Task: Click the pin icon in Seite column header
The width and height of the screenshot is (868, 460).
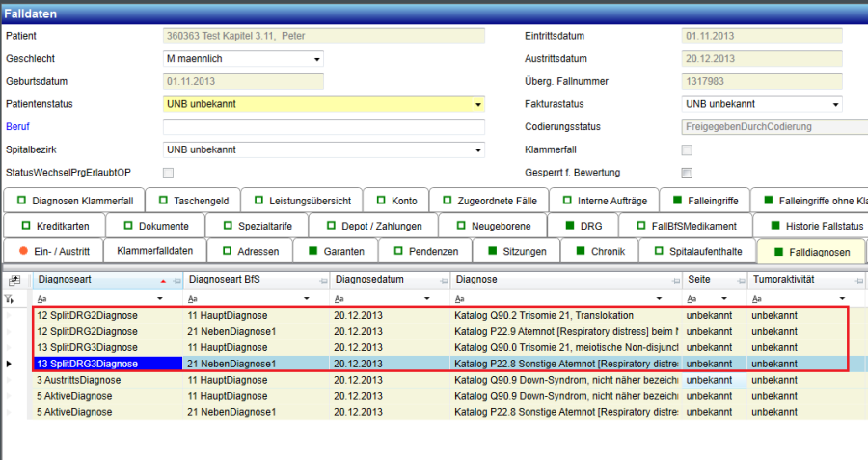Action: pos(741,280)
